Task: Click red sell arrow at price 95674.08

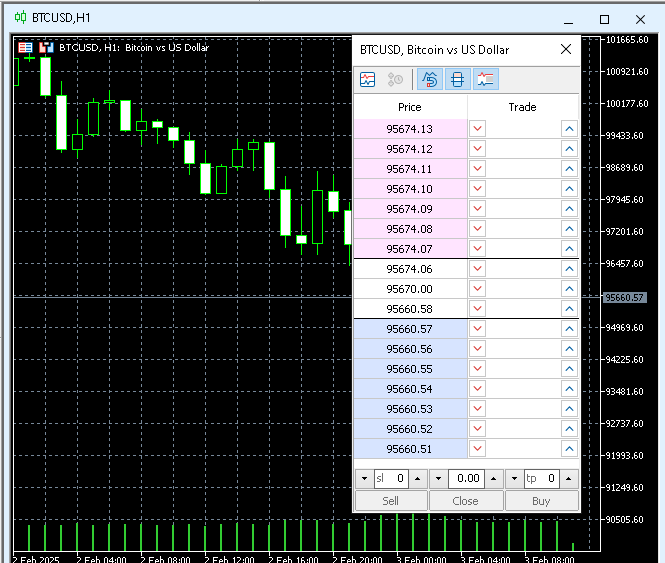Action: coord(478,229)
